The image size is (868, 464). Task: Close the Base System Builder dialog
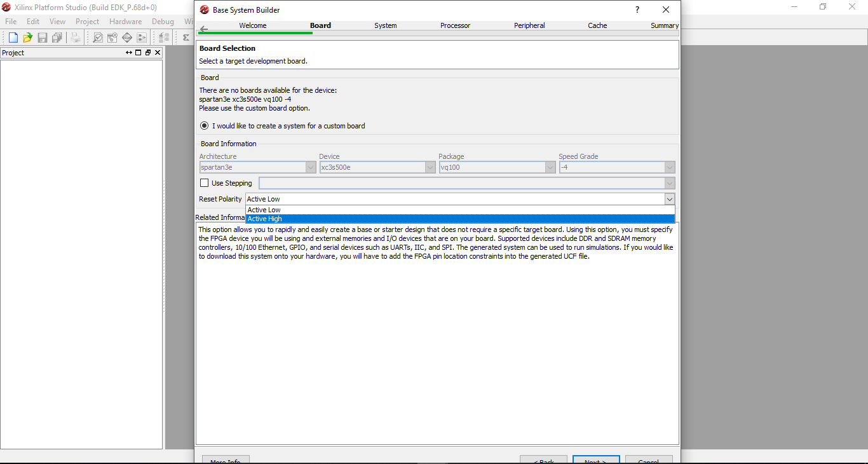[666, 10]
